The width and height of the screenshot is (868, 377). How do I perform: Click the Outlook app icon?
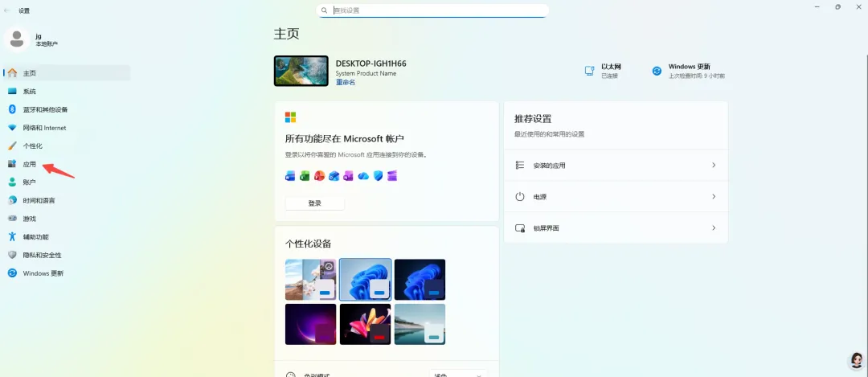pos(334,176)
